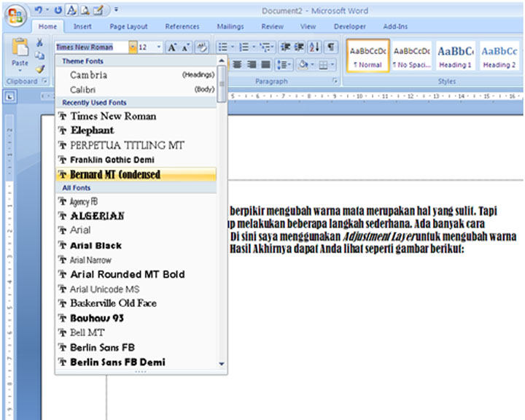Click the Redo icon in Quick Access

pyautogui.click(x=58, y=10)
